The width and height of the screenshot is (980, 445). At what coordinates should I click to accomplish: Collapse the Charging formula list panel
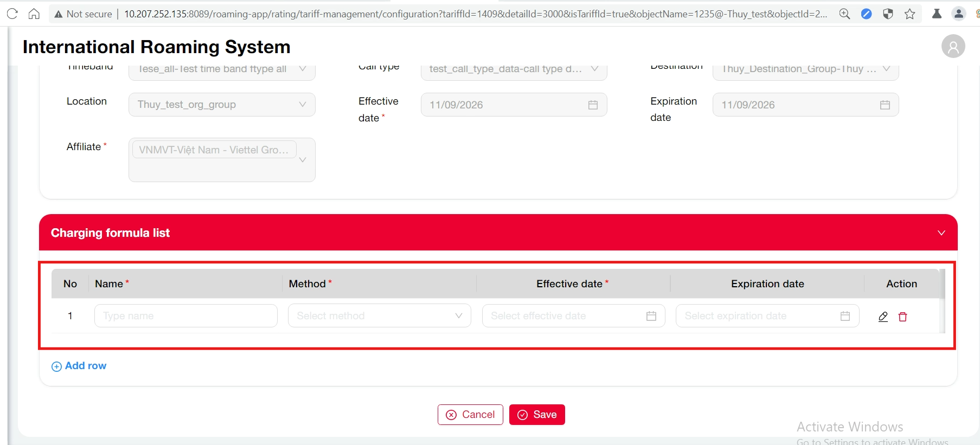click(941, 233)
